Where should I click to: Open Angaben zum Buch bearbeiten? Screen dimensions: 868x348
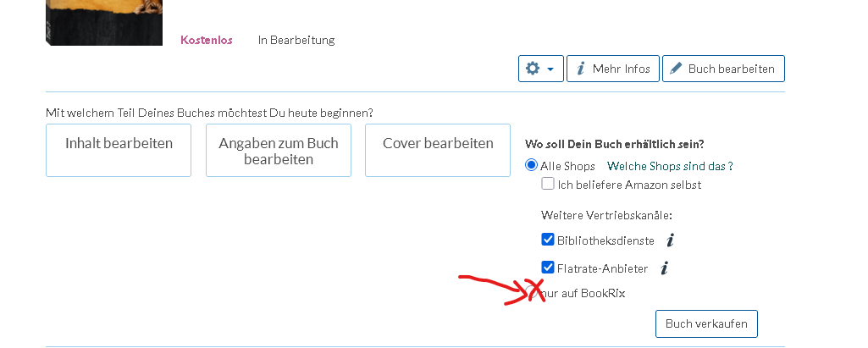(279, 151)
